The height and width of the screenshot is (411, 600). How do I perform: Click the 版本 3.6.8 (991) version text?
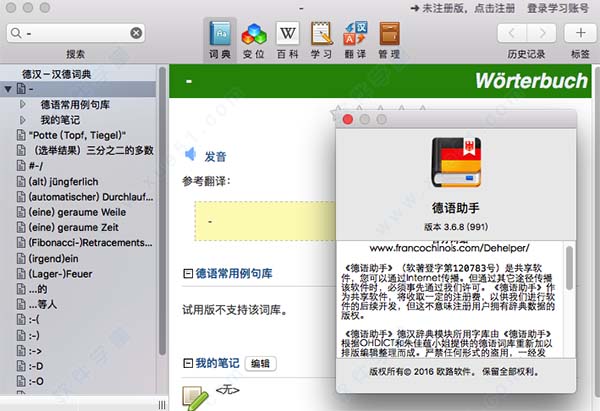tap(456, 227)
